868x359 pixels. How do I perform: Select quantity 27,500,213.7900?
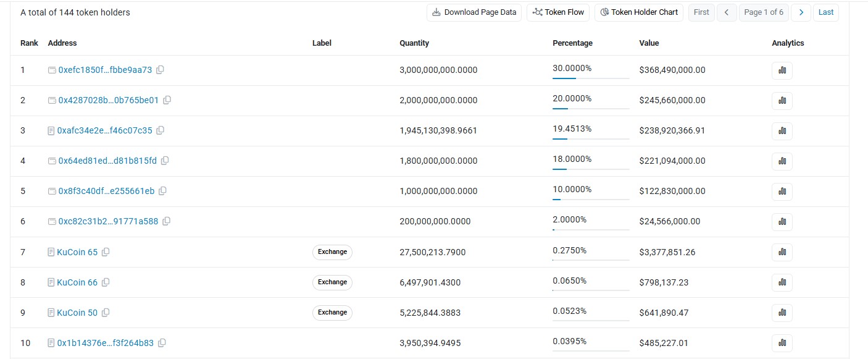[x=433, y=252]
